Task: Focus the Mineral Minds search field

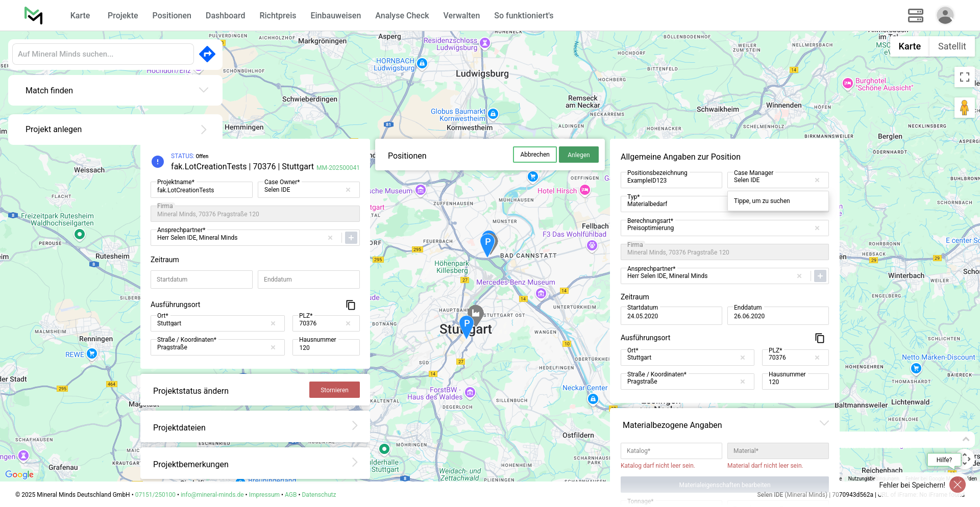Action: pos(103,54)
